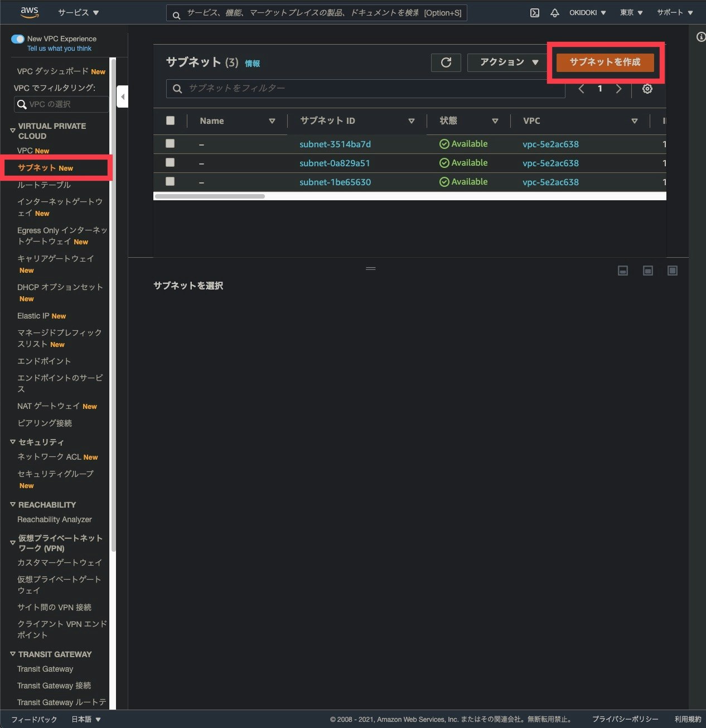Click サブネットを作成 button
Viewport: 706px width, 728px height.
click(605, 62)
